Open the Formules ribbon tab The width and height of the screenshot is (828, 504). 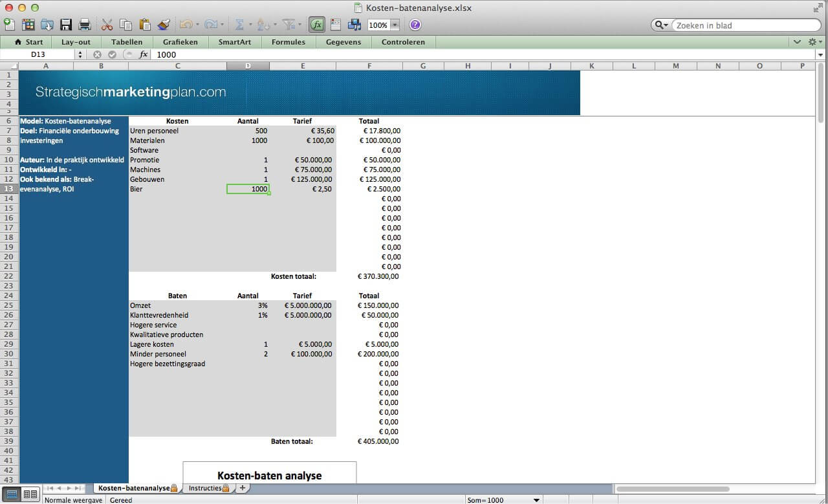click(289, 42)
